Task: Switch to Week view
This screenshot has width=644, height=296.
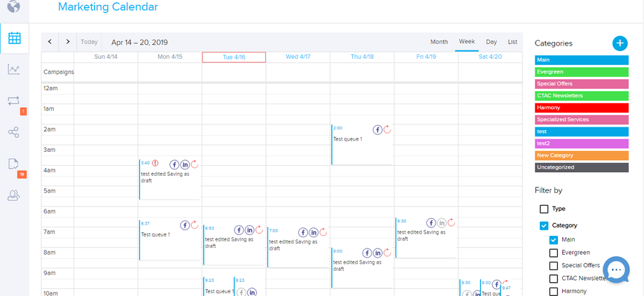Action: click(467, 41)
